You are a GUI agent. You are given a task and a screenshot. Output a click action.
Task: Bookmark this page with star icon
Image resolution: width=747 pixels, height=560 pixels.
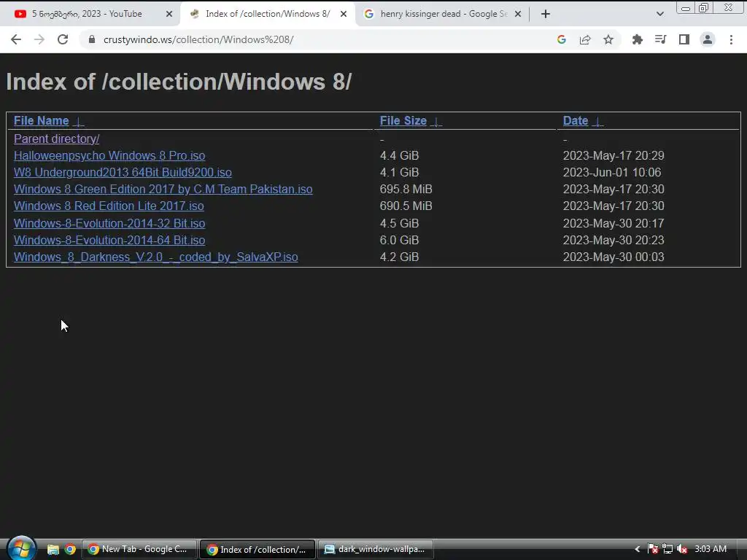point(608,39)
